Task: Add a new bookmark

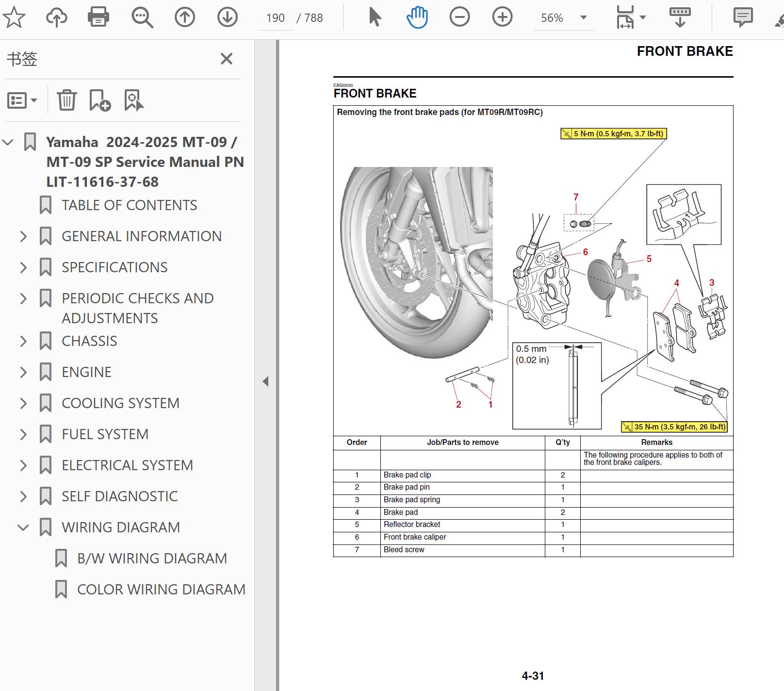Action: pos(100,100)
